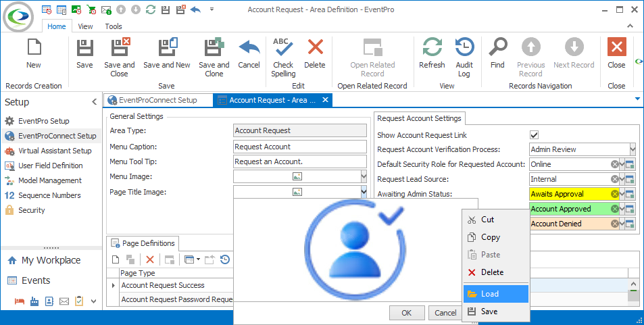644x325 pixels.
Task: Click the red X in Page Definitions toolbar
Action: coord(150,259)
